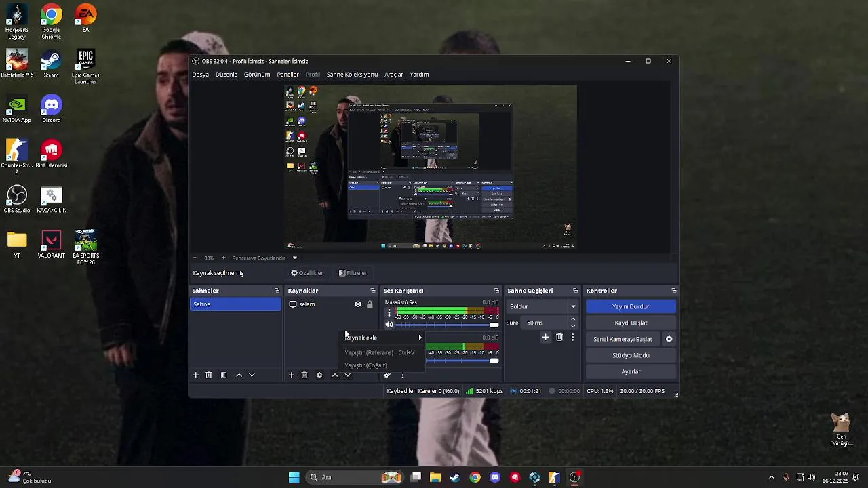The height and width of the screenshot is (488, 868).
Task: Remove the source with the Kaynaklar trash icon
Action: point(304,375)
